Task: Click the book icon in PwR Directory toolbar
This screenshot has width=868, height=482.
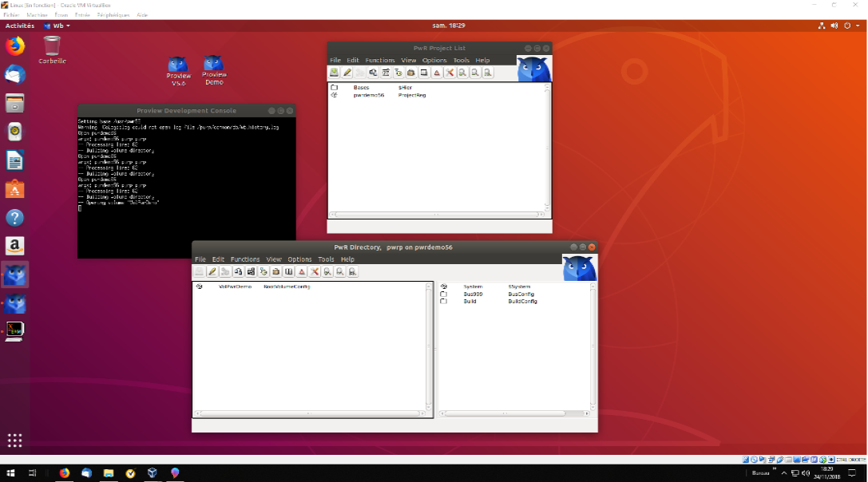Action: 289,272
